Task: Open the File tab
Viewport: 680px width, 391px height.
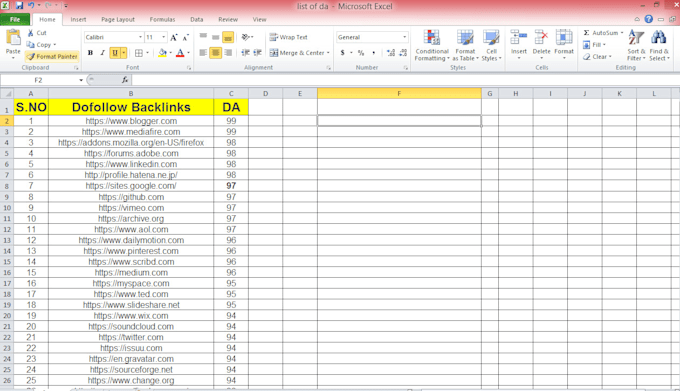Action: pos(15,20)
